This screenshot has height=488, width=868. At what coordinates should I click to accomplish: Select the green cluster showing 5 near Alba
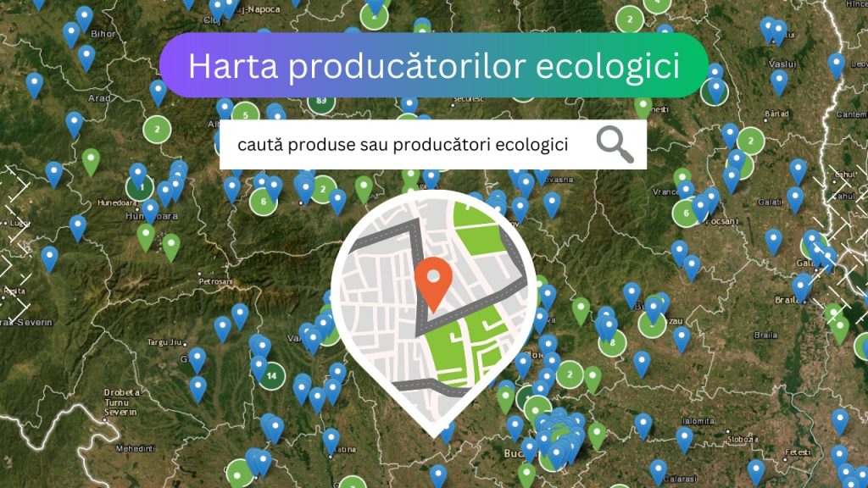[246, 114]
